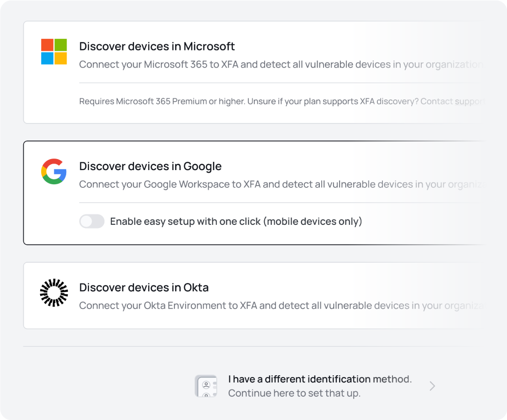Select the 'Discover devices in Google' heading
Screen dimensions: 507x420
[x=150, y=166]
